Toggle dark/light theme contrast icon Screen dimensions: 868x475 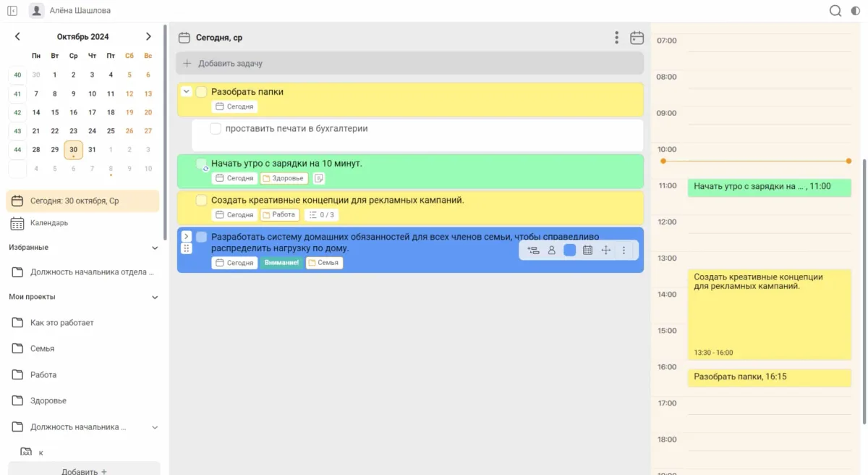(856, 11)
